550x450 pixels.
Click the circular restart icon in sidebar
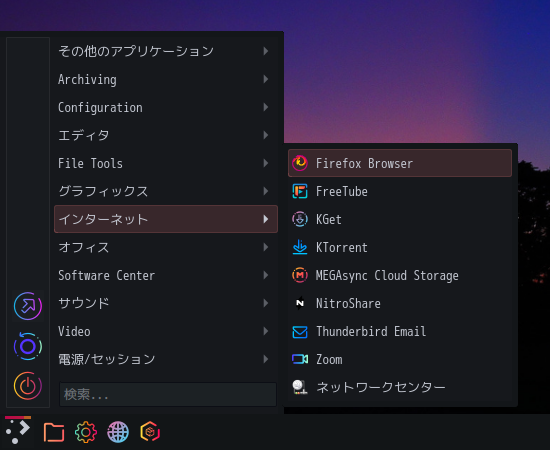(x=28, y=346)
